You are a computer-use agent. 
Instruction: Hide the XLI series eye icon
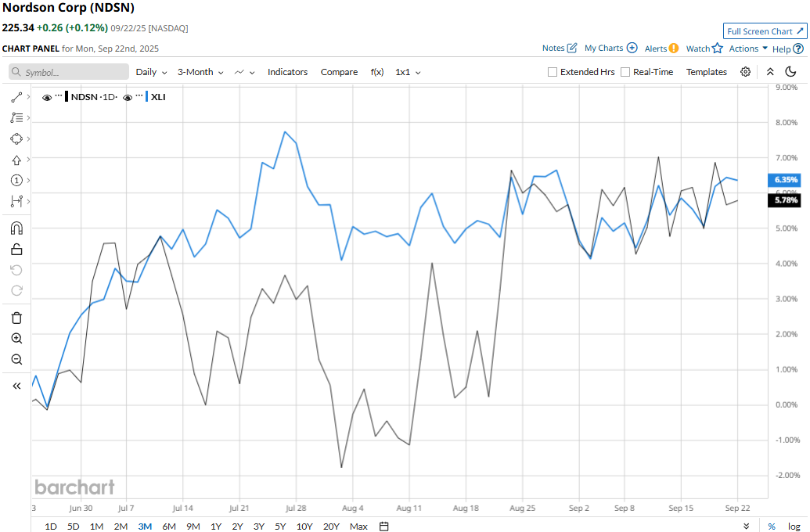[128, 97]
